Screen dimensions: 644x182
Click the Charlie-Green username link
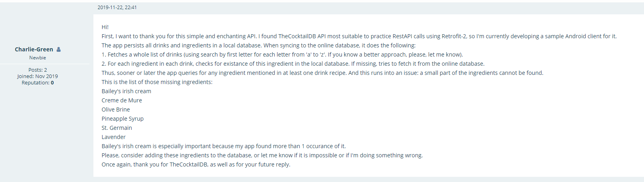pyautogui.click(x=34, y=49)
